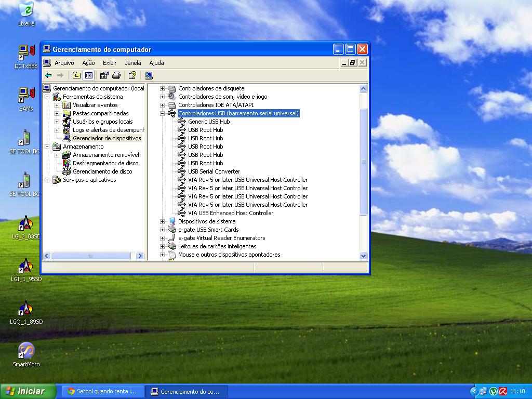The width and height of the screenshot is (532, 399).
Task: Click Gerenciamento do computador taskbar button
Action: coord(187,392)
